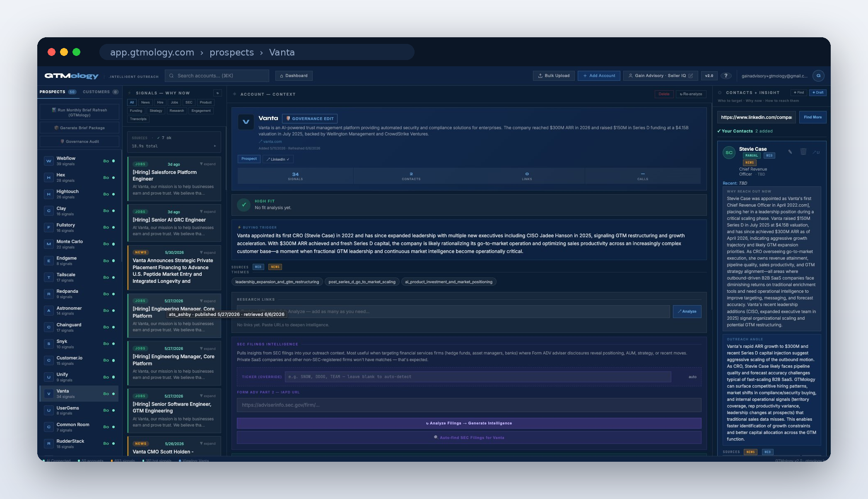Click the Vanta V logo in account header

click(x=246, y=122)
